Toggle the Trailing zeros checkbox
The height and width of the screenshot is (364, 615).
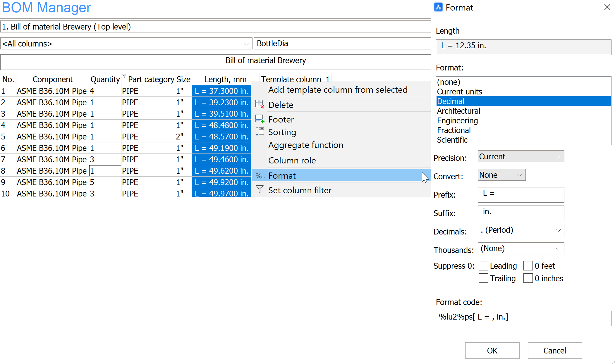(483, 278)
